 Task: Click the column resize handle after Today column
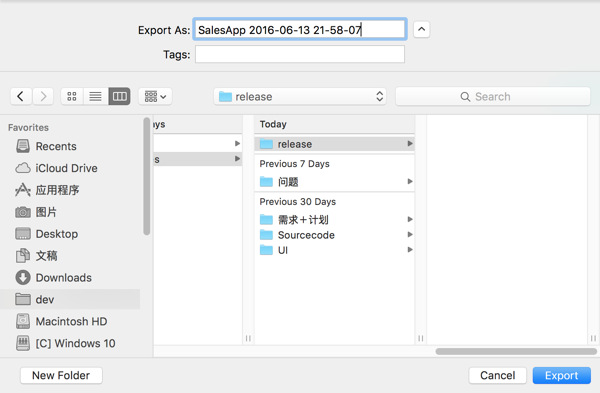point(421,338)
